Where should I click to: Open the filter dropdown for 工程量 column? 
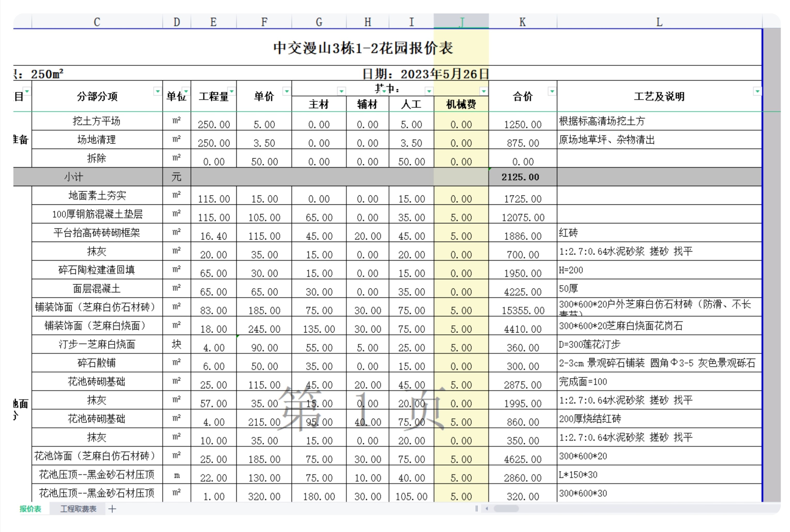(231, 91)
